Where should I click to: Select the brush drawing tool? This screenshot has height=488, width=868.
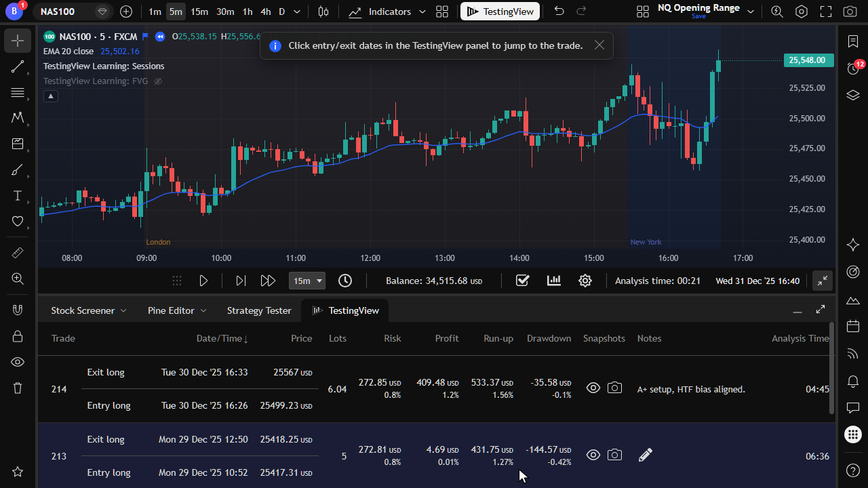18,169
